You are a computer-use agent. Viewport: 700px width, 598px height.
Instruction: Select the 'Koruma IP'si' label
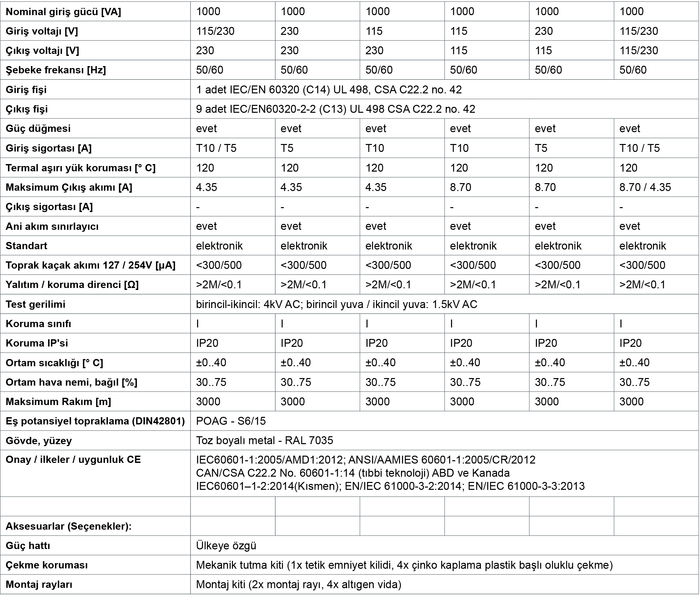coord(37,344)
